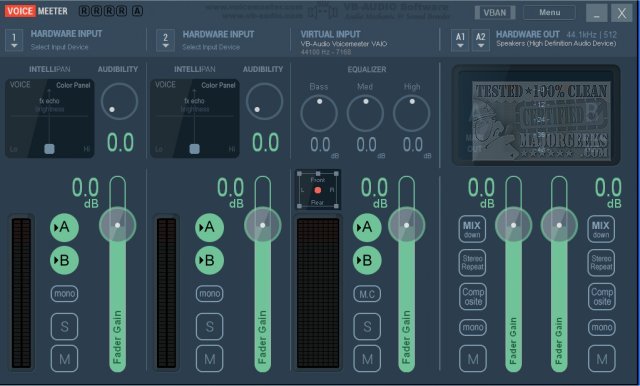Select Composite mode on left output bus
640x386 pixels.
click(x=473, y=297)
